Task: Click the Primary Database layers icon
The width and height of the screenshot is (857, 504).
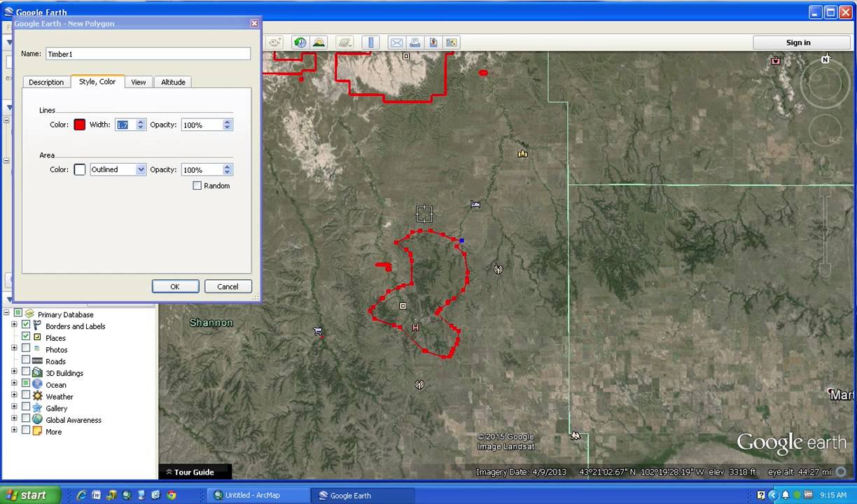Action: [29, 314]
